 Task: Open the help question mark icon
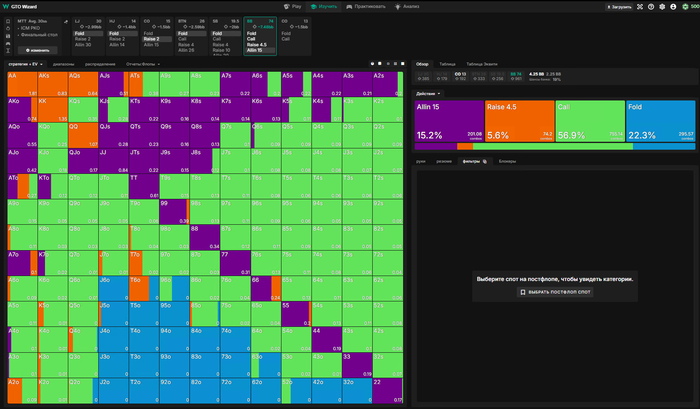pos(651,6)
